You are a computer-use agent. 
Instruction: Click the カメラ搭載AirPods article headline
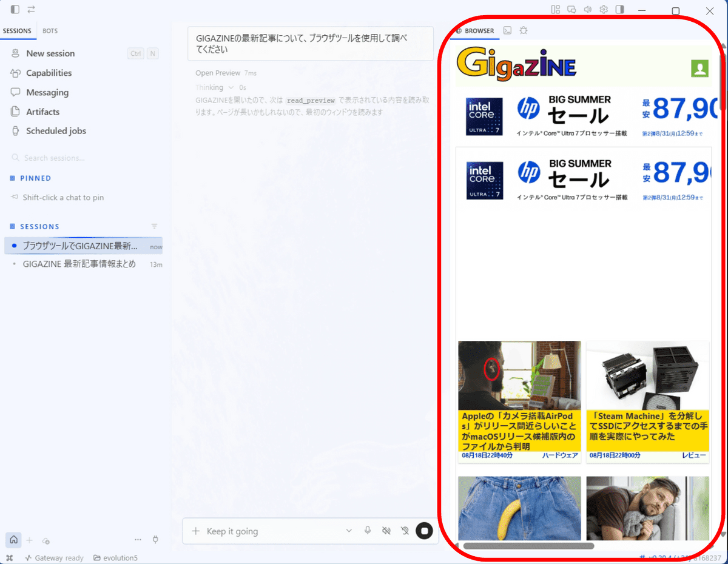(519, 431)
